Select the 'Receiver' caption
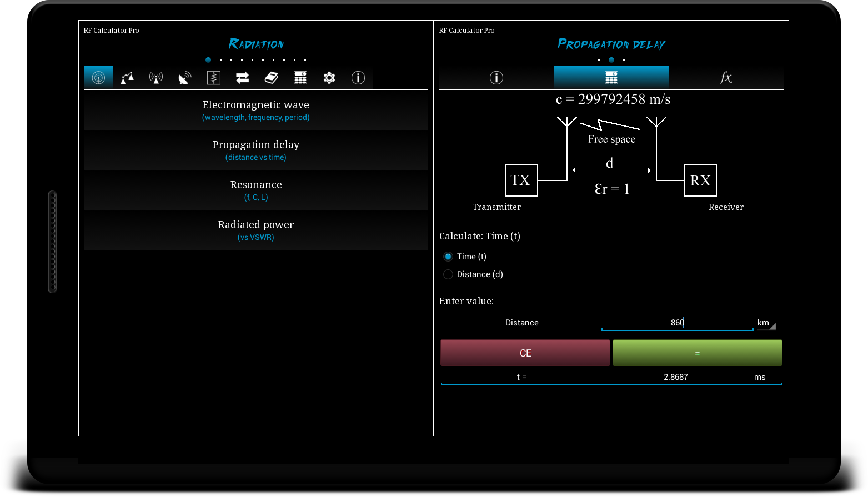Viewport: 868px width, 497px height. coord(726,207)
